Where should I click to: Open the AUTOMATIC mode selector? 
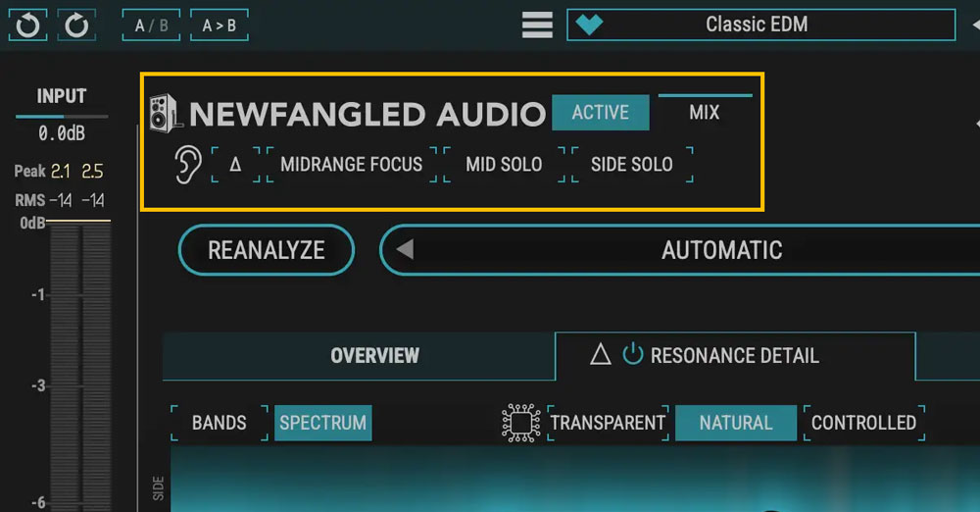(722, 250)
